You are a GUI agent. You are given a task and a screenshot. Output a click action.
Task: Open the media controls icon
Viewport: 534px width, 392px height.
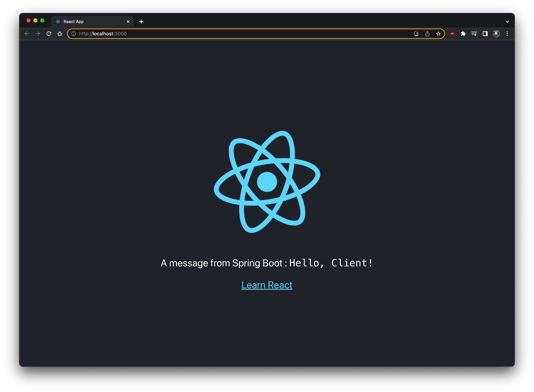tap(474, 34)
